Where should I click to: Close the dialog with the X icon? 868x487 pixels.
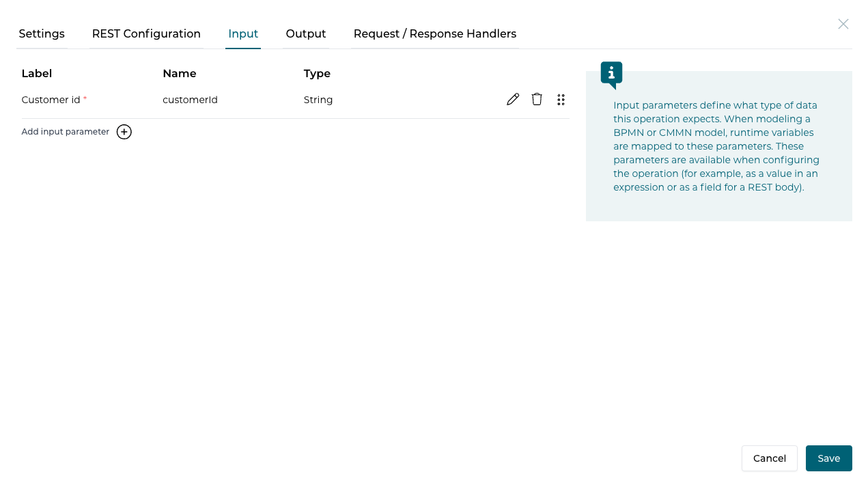tap(843, 24)
